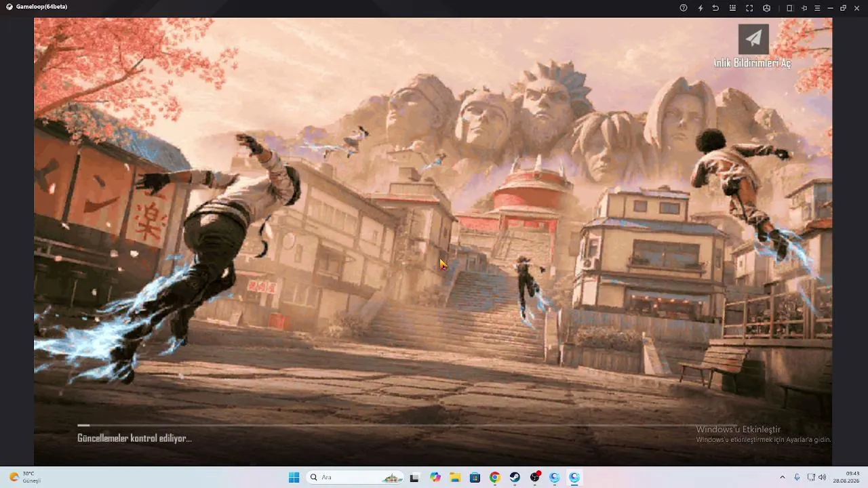
Task: Click the lightning bolt boost icon
Action: coord(701,8)
